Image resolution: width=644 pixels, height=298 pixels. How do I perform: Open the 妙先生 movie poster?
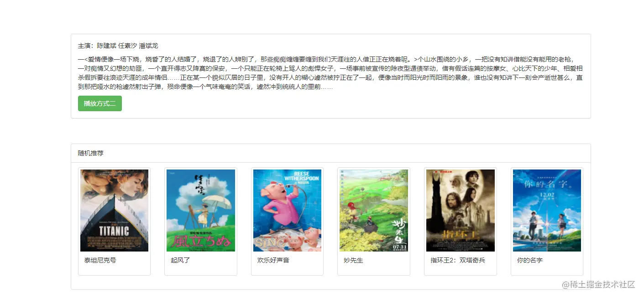pos(374,211)
